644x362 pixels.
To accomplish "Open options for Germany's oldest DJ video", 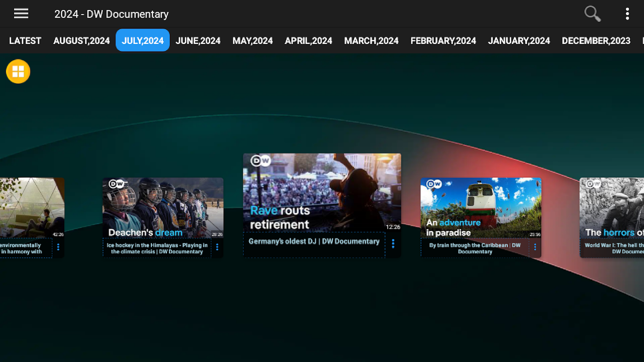I will [393, 244].
